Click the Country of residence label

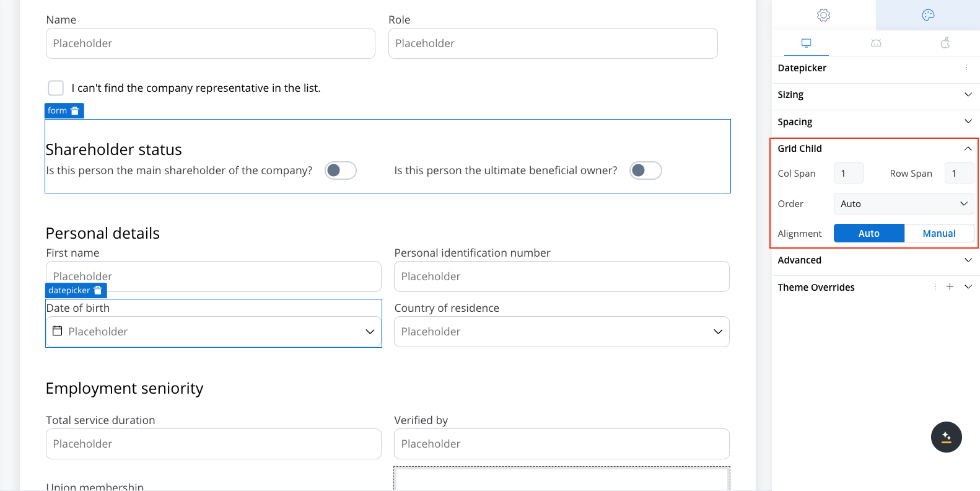click(447, 308)
